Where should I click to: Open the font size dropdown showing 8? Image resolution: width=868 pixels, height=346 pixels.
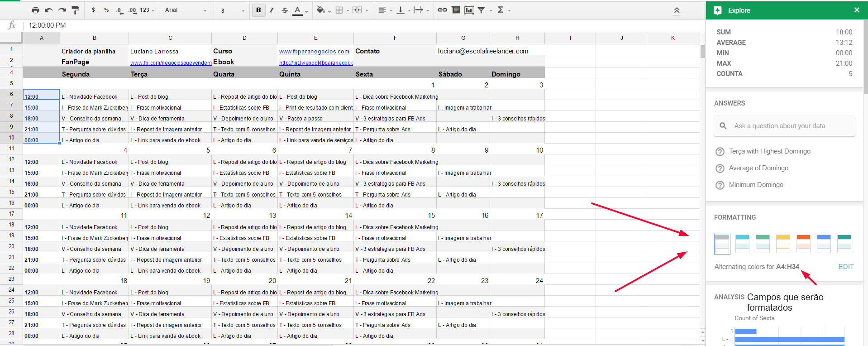[233, 10]
